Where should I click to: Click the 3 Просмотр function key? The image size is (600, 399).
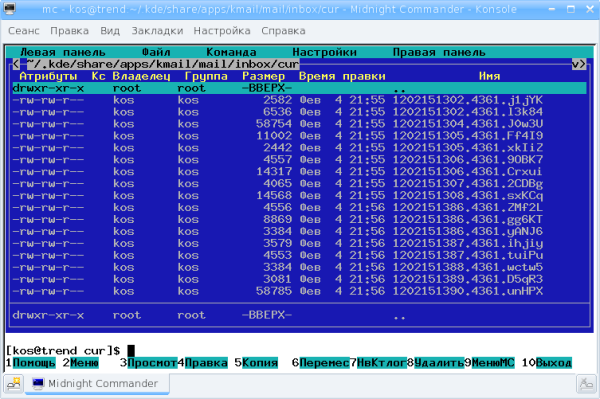coord(148,362)
